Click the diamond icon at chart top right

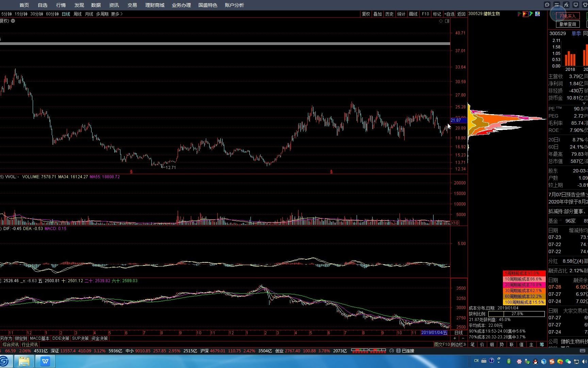[441, 21]
